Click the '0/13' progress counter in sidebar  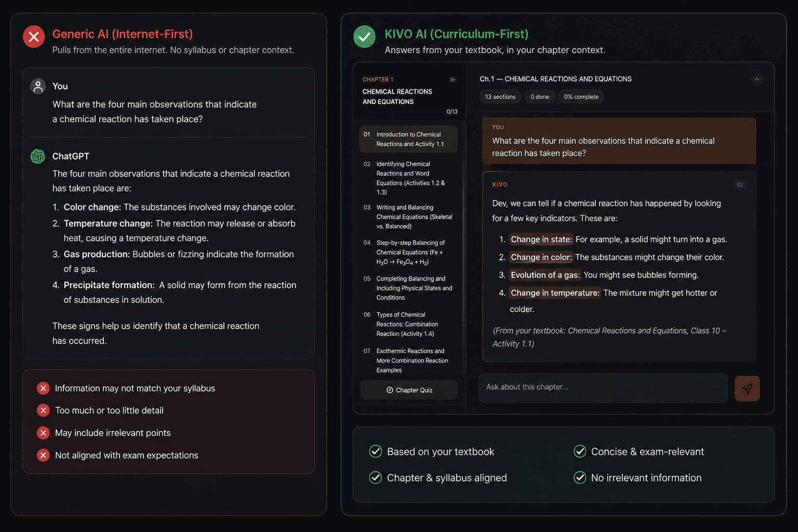(x=452, y=112)
